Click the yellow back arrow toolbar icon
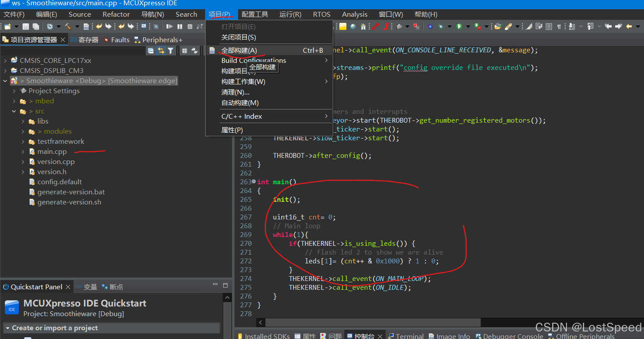644x339 pixels. 629,27
